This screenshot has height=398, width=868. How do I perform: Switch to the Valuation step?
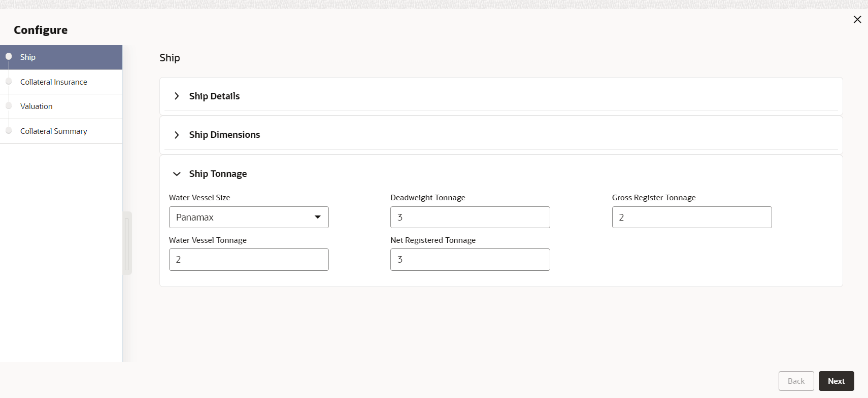(x=37, y=106)
